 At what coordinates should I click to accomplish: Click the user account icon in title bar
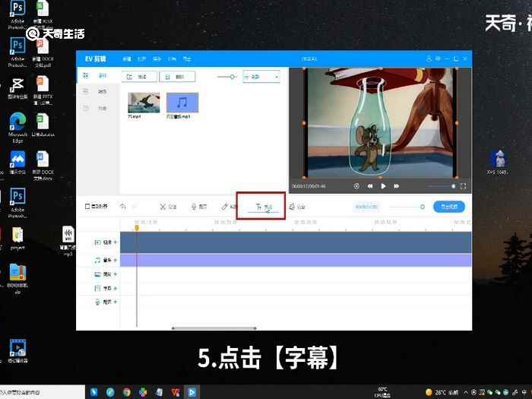[429, 59]
